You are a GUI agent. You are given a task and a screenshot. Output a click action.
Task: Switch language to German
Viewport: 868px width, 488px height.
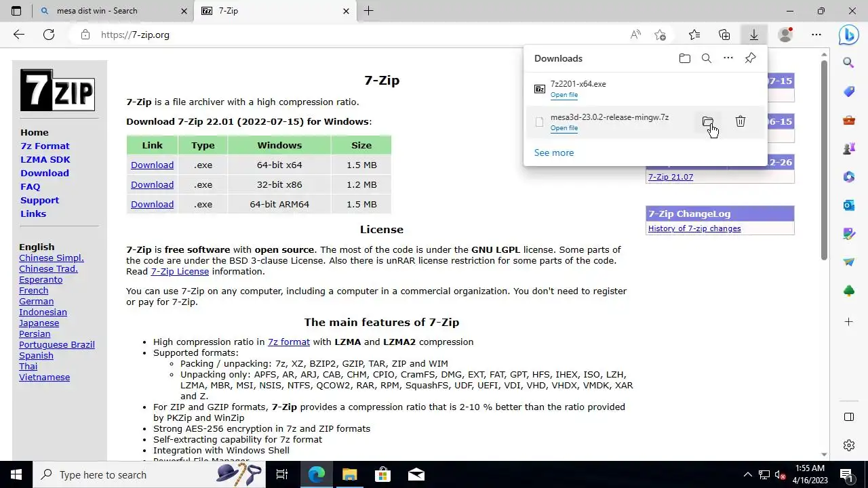pyautogui.click(x=37, y=301)
